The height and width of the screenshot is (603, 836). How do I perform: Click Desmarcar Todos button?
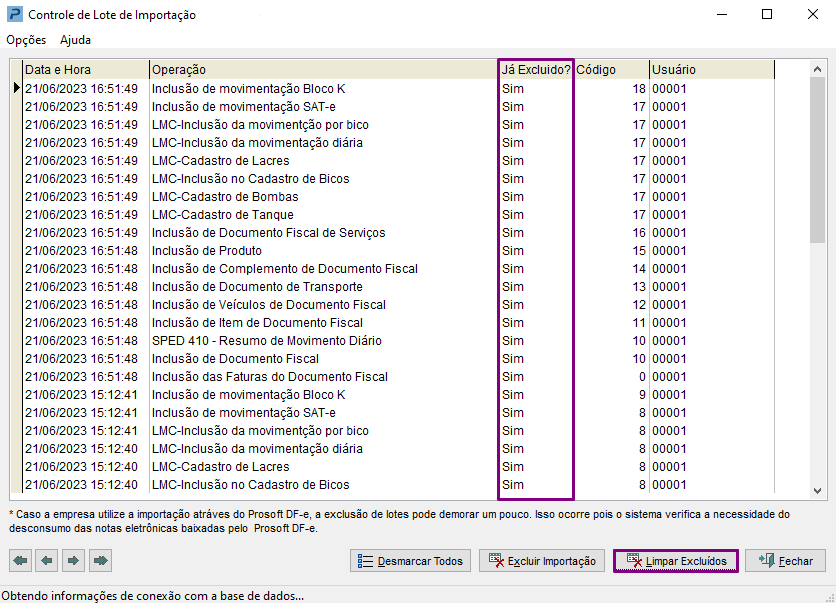(411, 561)
